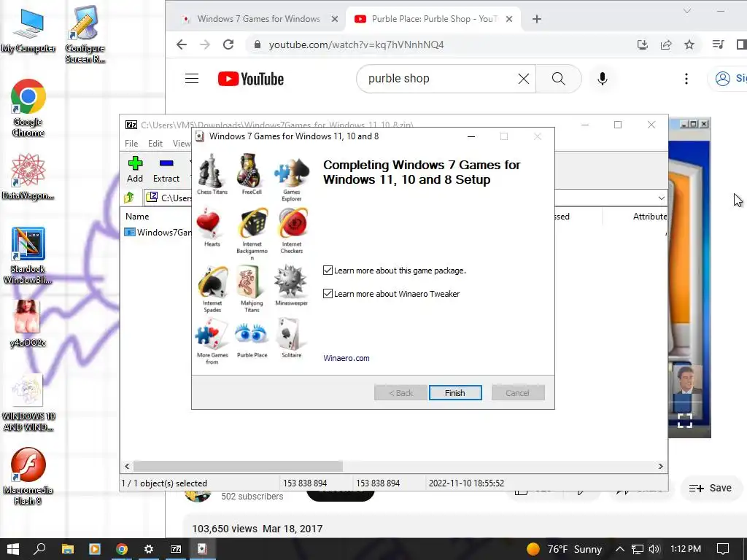Open the File menu in 7-Zip

[131, 144]
